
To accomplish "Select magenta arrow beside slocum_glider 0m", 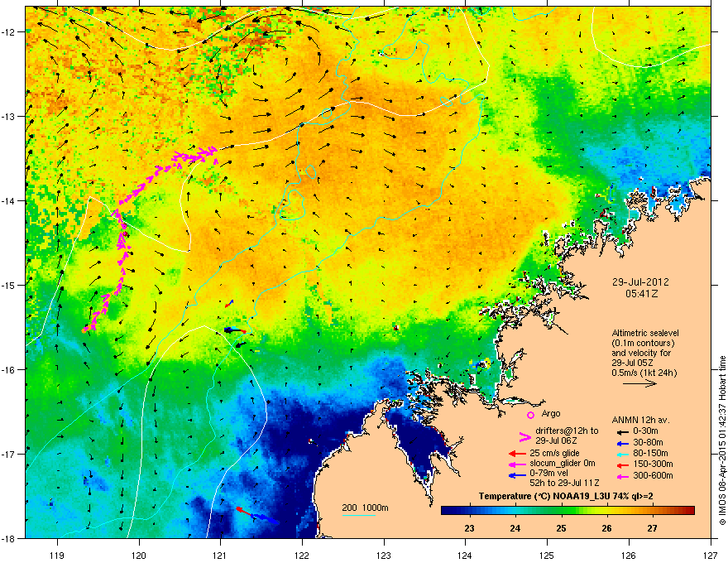I will click(x=517, y=464).
